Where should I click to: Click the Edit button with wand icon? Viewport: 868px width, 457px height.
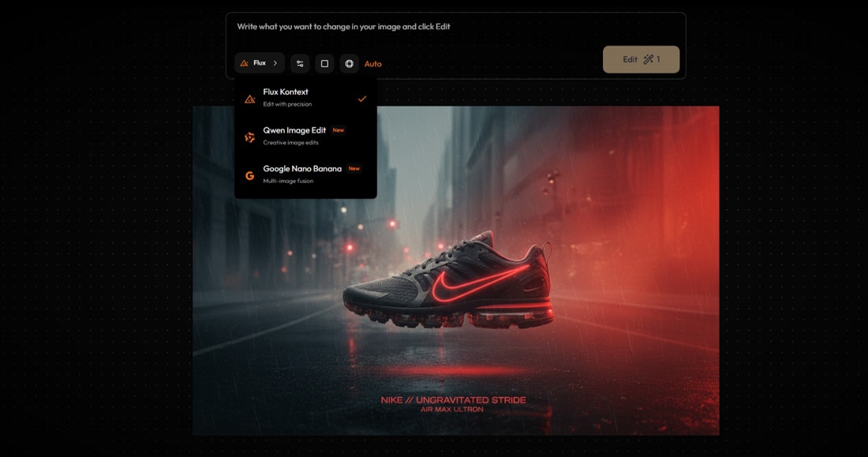[641, 59]
